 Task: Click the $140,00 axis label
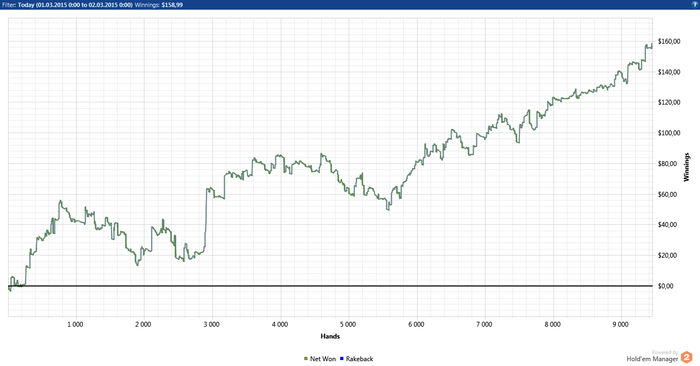(669, 72)
